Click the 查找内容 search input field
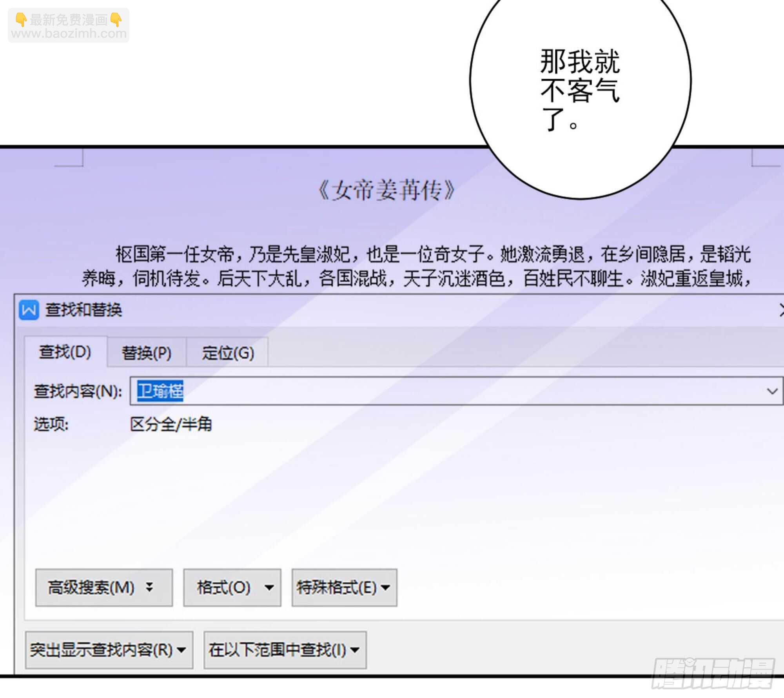Screen dimensions: 784x698 [x=431, y=391]
